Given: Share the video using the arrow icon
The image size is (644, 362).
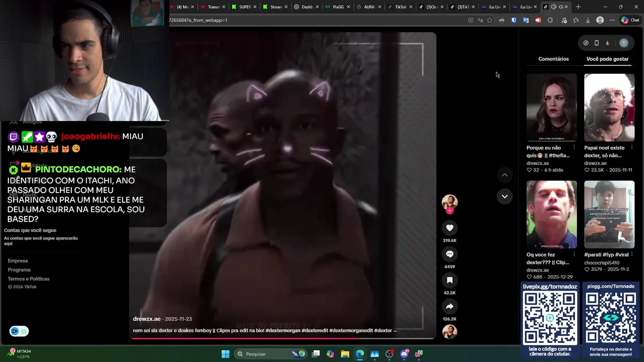Looking at the screenshot, I should tap(450, 306).
